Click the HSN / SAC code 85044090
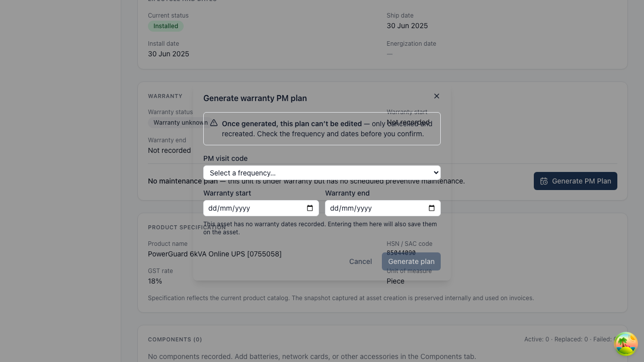Image resolution: width=644 pixels, height=362 pixels. coord(401,253)
